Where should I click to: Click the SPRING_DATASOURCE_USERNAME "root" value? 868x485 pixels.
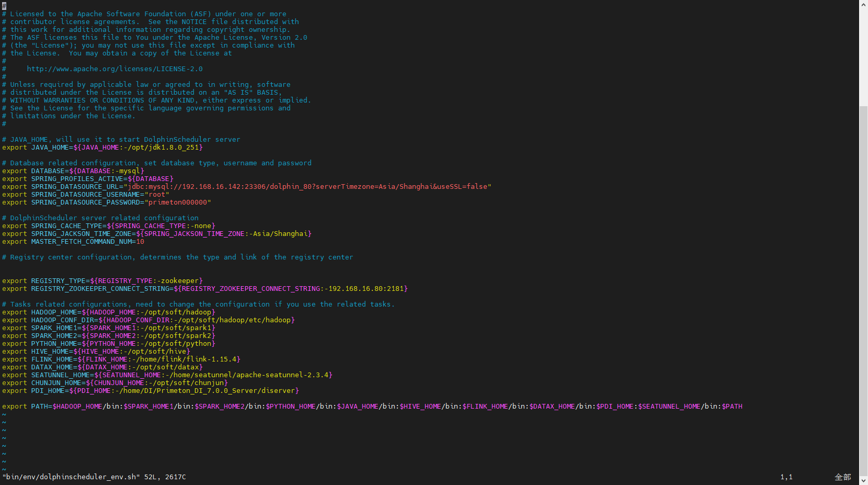click(157, 195)
